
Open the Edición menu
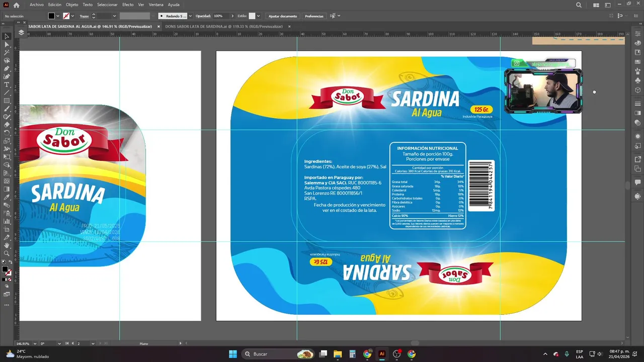tap(55, 5)
